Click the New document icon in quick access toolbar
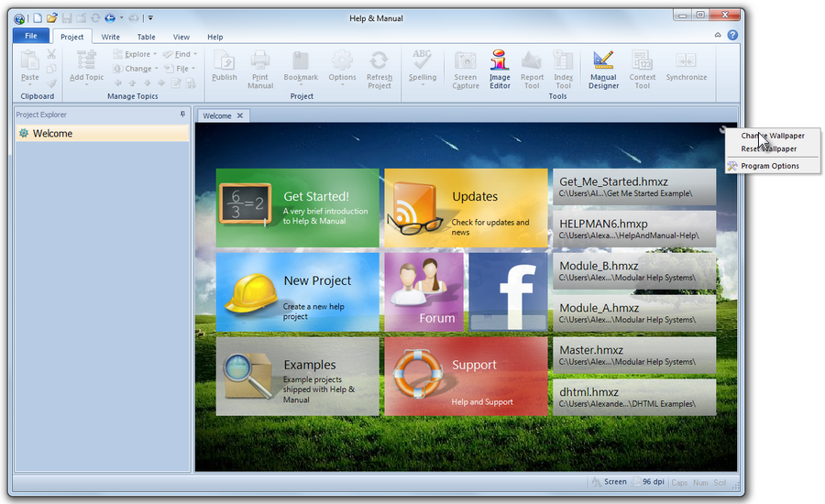Viewport: 825px width, 504px height. pyautogui.click(x=38, y=18)
